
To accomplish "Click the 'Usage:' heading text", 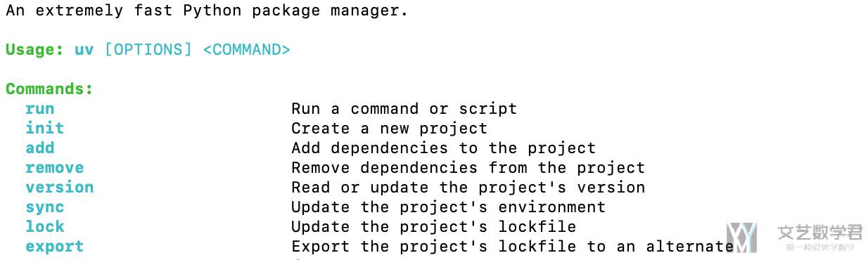I will [x=35, y=50].
